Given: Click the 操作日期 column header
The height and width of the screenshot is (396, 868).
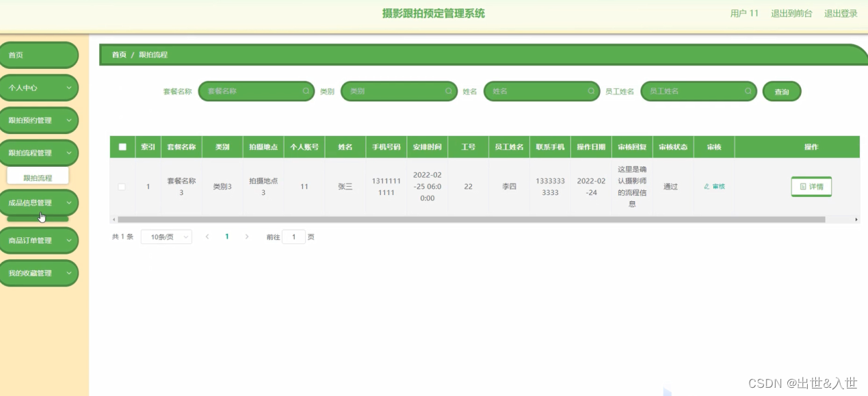Looking at the screenshot, I should click(x=591, y=147).
